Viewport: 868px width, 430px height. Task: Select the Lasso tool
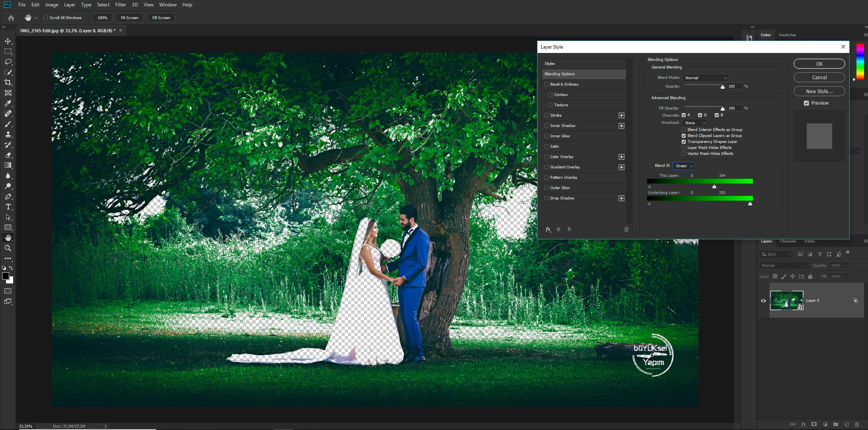click(8, 62)
